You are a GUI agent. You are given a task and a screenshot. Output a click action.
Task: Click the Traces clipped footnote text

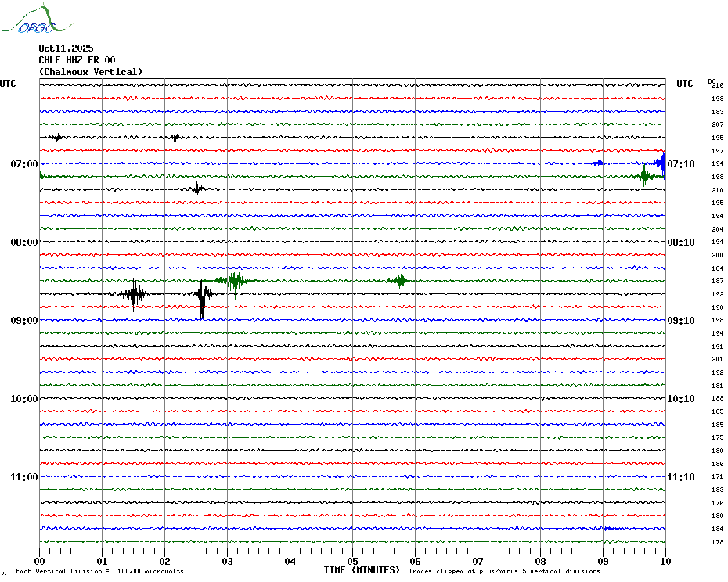pos(504,571)
